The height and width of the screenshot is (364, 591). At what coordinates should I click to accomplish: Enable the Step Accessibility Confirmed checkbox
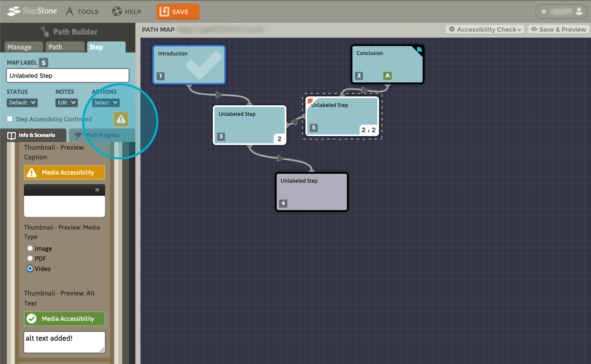10,119
